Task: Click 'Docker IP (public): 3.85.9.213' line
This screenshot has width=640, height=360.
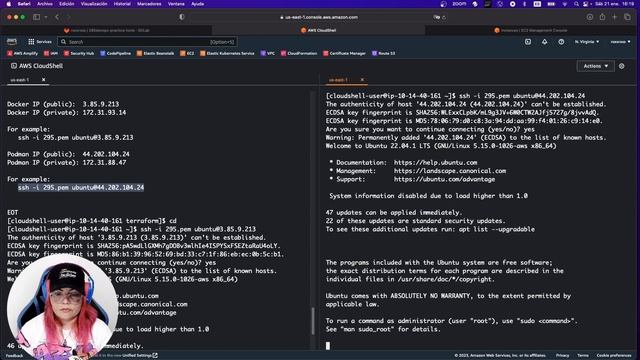Action: pos(63,104)
